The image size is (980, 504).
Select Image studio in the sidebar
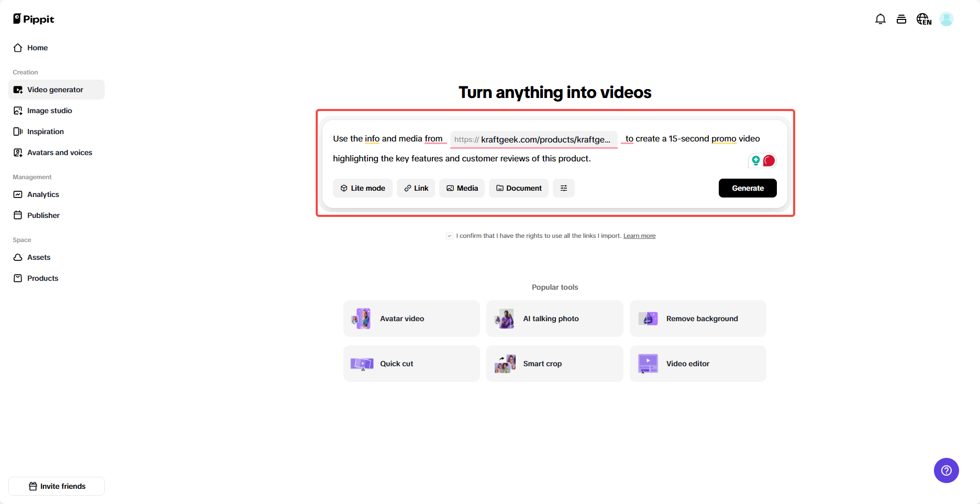tap(50, 111)
